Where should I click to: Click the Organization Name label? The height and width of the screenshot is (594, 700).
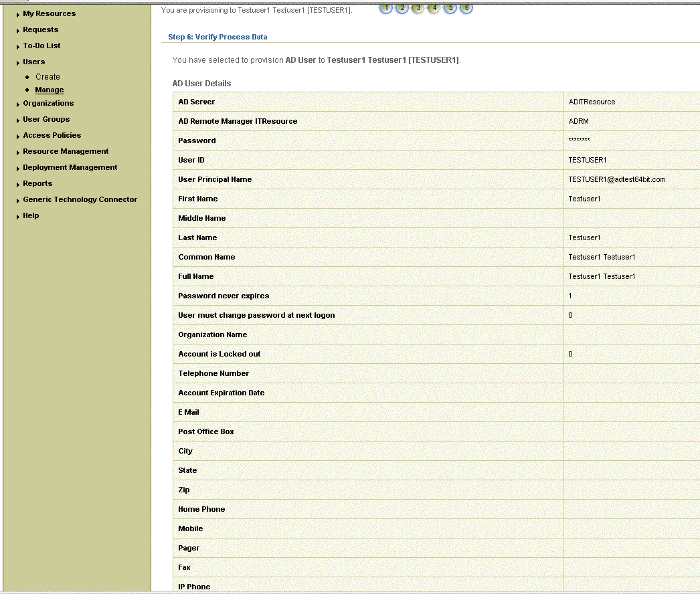pyautogui.click(x=213, y=334)
